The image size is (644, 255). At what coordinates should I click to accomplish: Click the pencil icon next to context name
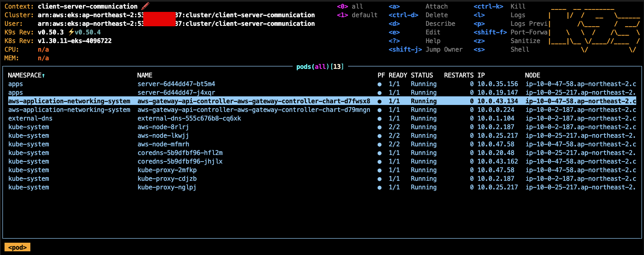point(145,6)
